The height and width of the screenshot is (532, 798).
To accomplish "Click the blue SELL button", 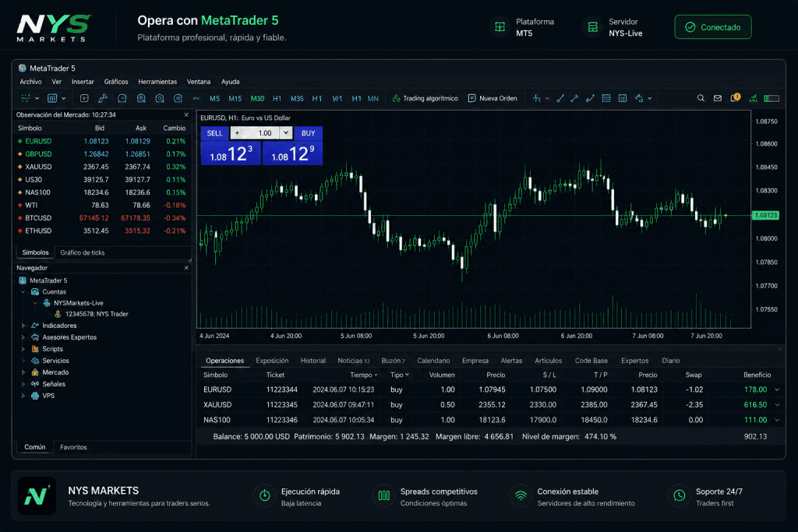I will (215, 133).
